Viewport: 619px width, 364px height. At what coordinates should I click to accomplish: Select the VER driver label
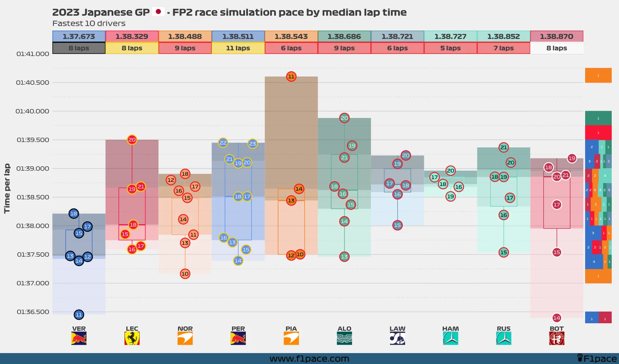[x=79, y=328]
